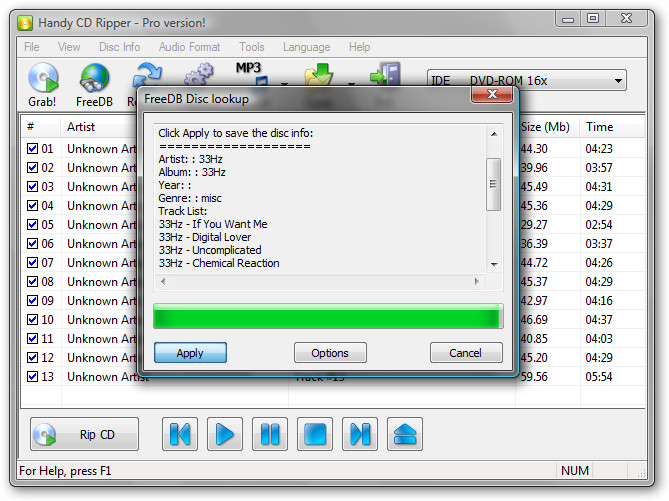Open the gears settings toolbar icon
The image size is (669, 501).
pyautogui.click(x=199, y=74)
